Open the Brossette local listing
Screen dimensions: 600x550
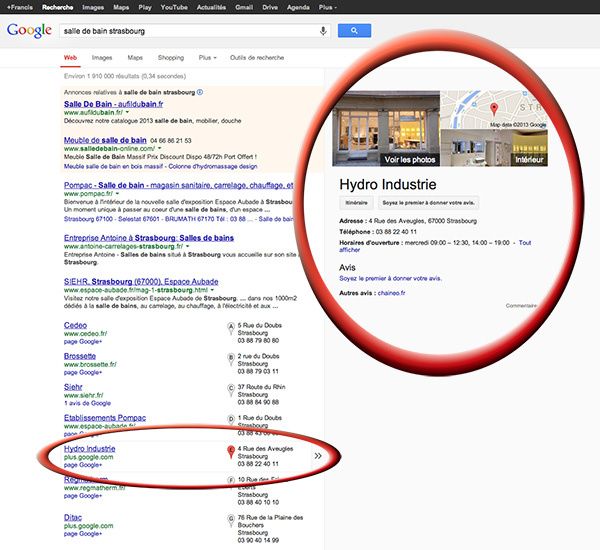80,356
